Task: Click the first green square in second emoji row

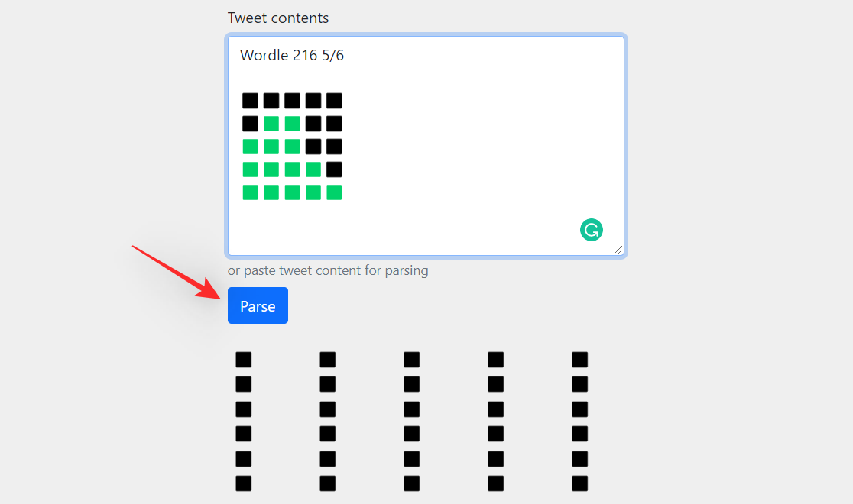Action: tap(271, 124)
